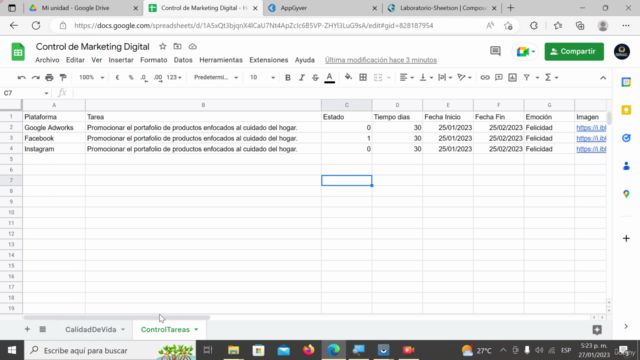Image resolution: width=640 pixels, height=360 pixels.
Task: Insert link icon in toolbar
Action: point(485,78)
